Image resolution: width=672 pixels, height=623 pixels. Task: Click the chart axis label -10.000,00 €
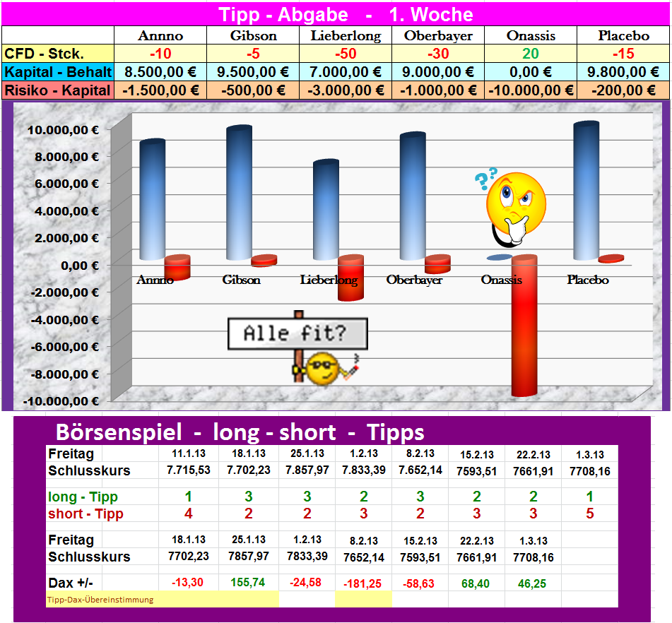tap(61, 401)
